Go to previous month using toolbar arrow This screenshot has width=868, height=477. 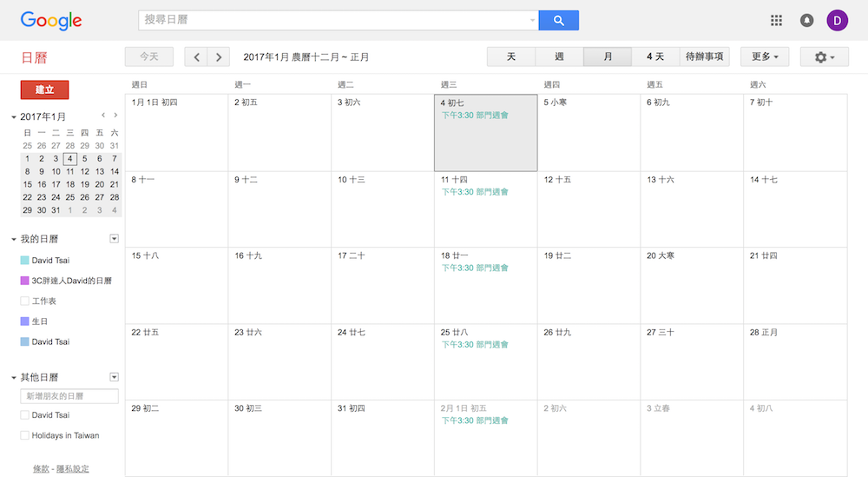click(x=197, y=57)
